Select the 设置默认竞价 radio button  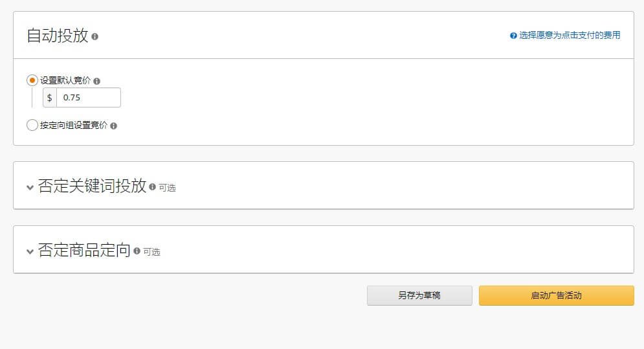tap(32, 80)
